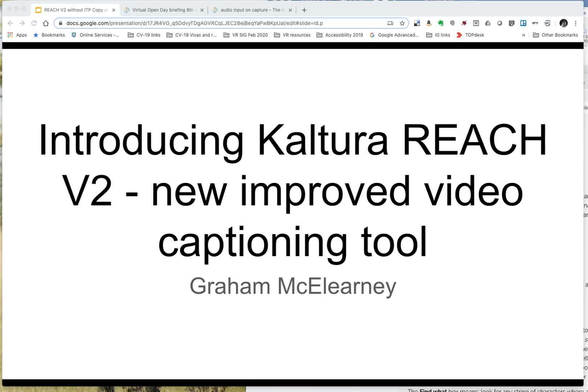This screenshot has width=588, height=392.
Task: Open the Apps grid shortcut
Action: click(x=17, y=35)
